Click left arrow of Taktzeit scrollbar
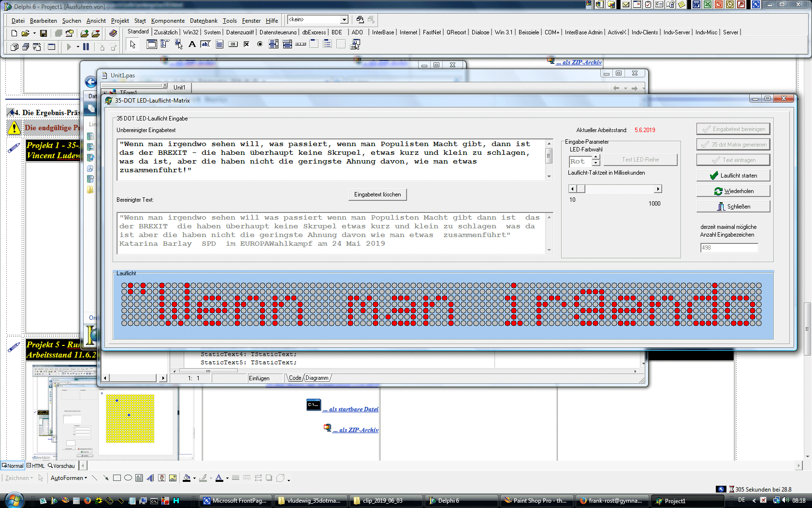Screen dimensions: 812x508 pyautogui.click(x=573, y=189)
